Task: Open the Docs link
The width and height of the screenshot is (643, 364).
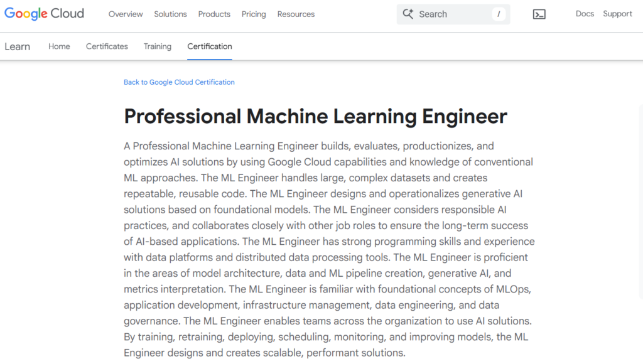Action: (x=585, y=14)
